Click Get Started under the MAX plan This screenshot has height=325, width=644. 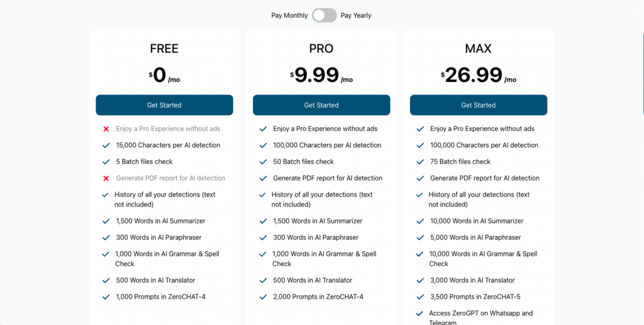pyautogui.click(x=478, y=105)
